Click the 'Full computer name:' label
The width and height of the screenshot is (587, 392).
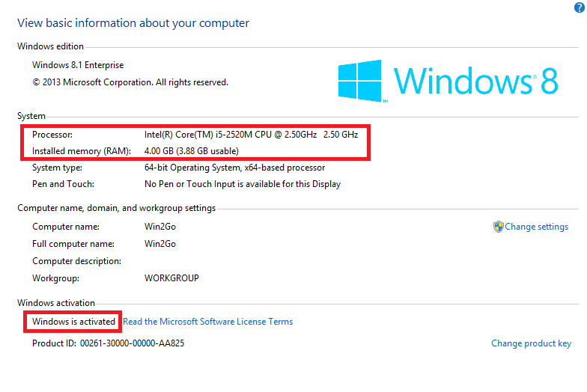pos(73,244)
